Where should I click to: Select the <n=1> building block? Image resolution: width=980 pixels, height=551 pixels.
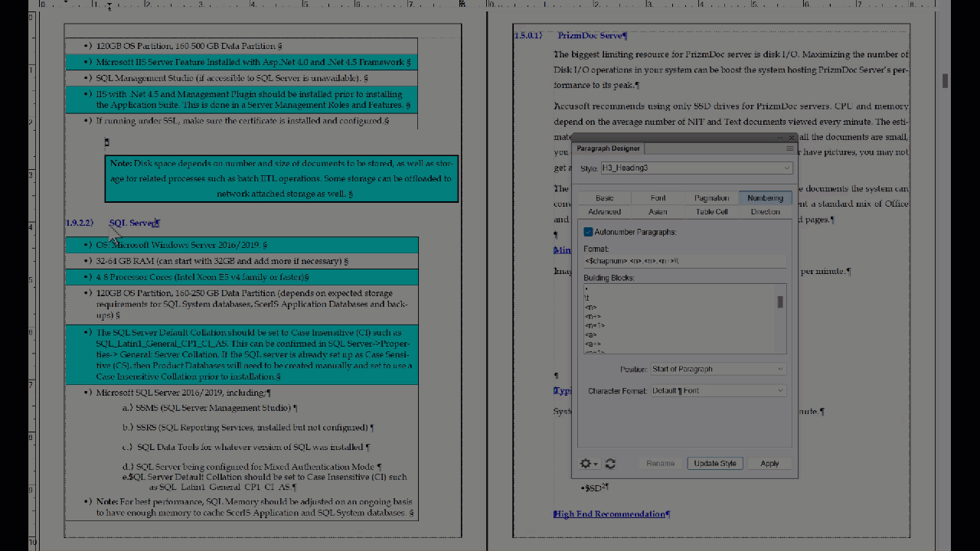click(x=594, y=326)
